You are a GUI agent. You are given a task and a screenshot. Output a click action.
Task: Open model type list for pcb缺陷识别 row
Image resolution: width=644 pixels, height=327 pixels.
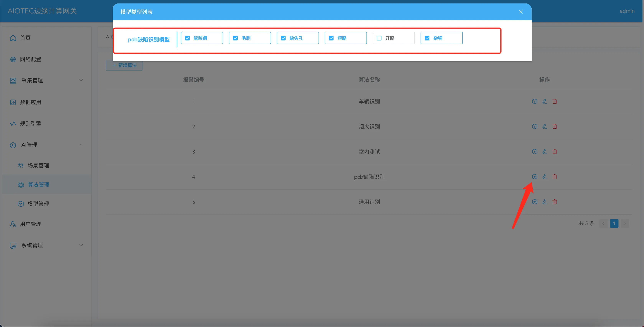(534, 177)
